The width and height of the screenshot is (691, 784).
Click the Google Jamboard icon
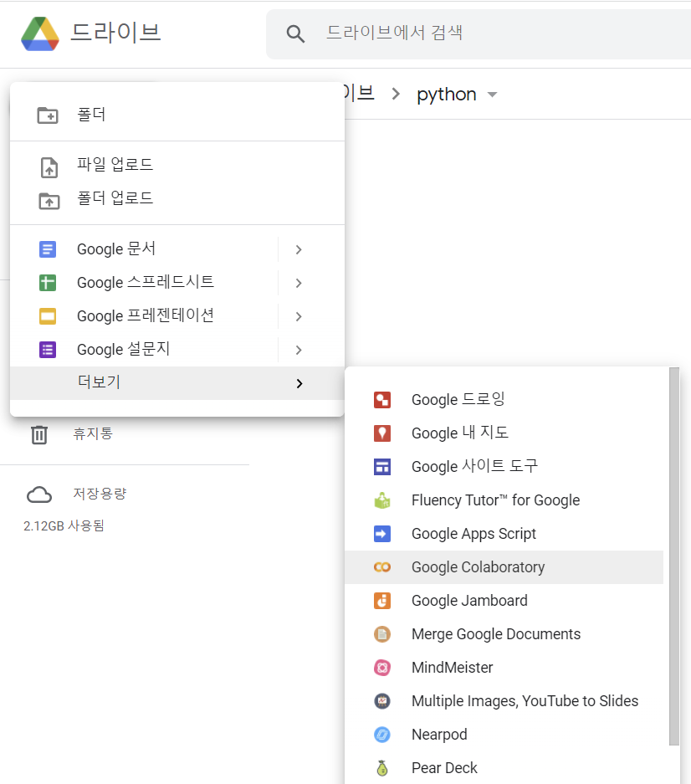(x=382, y=601)
